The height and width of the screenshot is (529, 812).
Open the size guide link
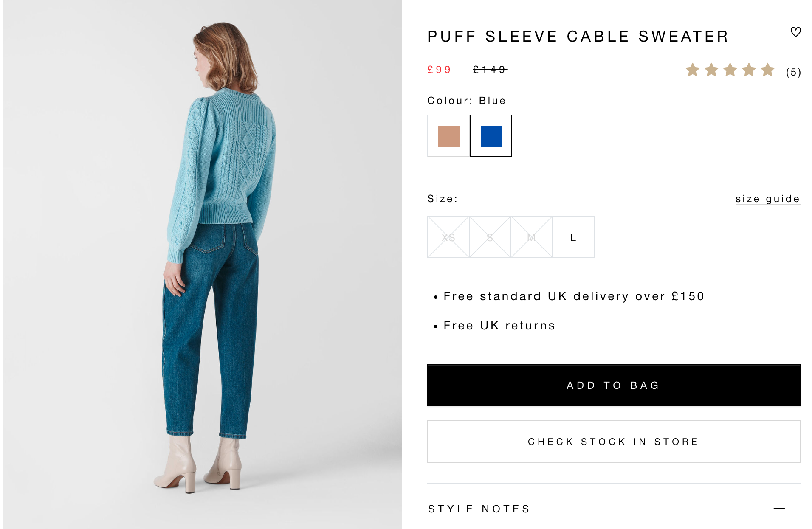pos(767,199)
